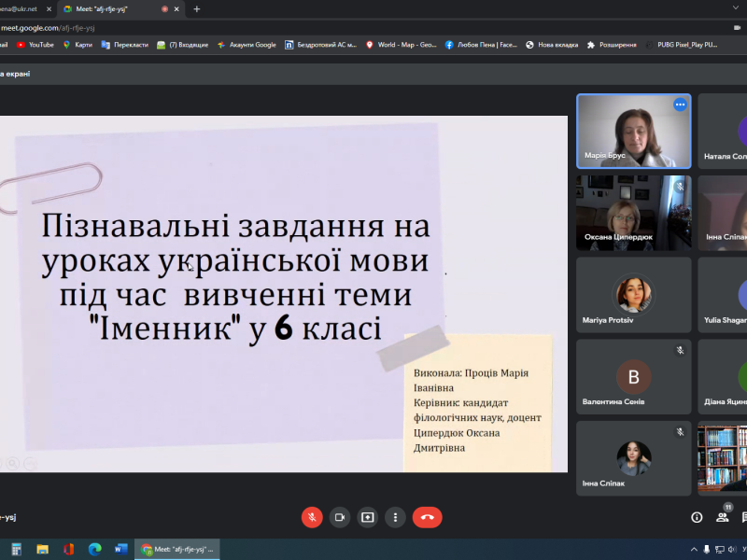Turn on the camera in Meet
The height and width of the screenshot is (560, 747).
pos(340,516)
